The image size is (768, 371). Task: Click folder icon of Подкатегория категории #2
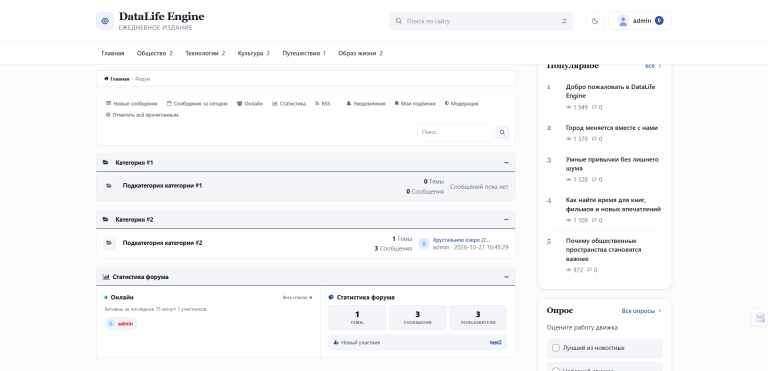click(109, 243)
